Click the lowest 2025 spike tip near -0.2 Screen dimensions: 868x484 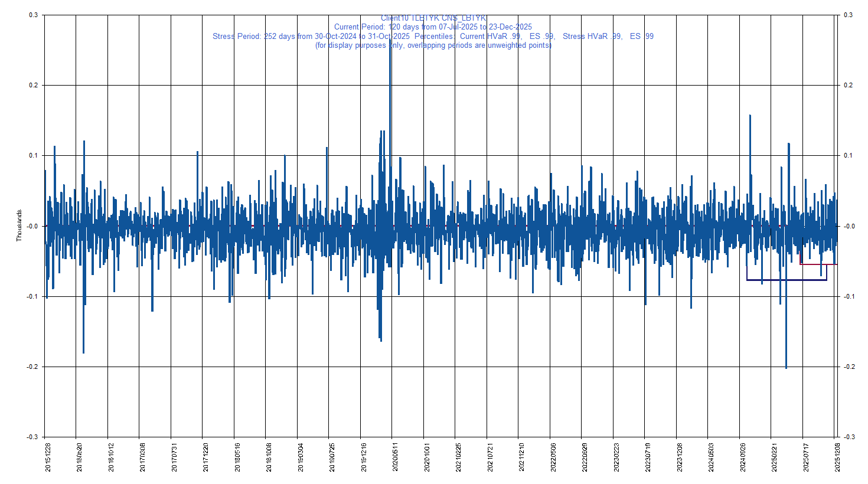786,368
